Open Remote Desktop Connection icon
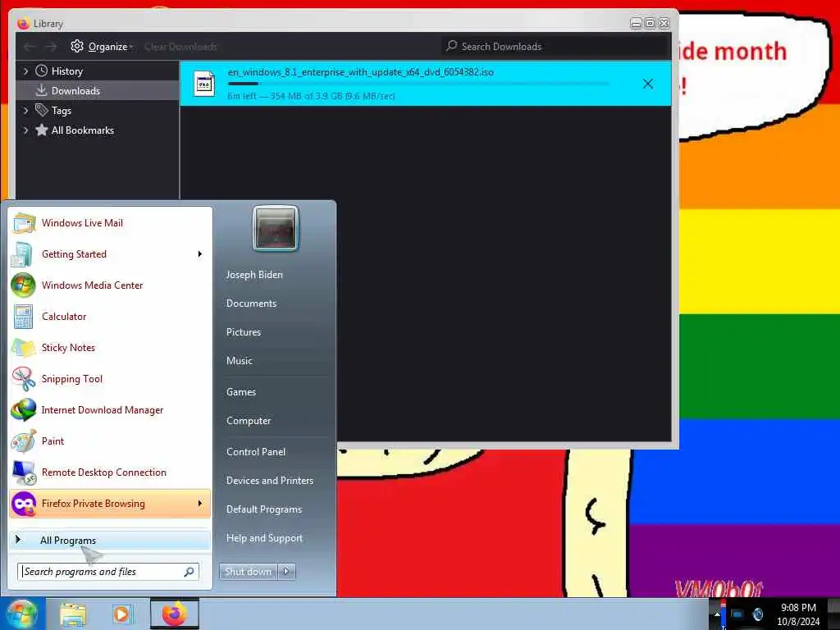 pyautogui.click(x=23, y=472)
